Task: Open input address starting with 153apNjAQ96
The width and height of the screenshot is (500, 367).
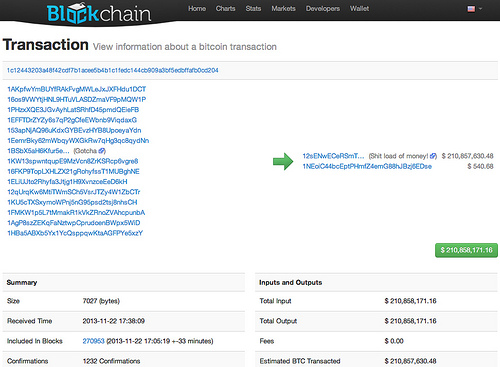Action: [74, 130]
